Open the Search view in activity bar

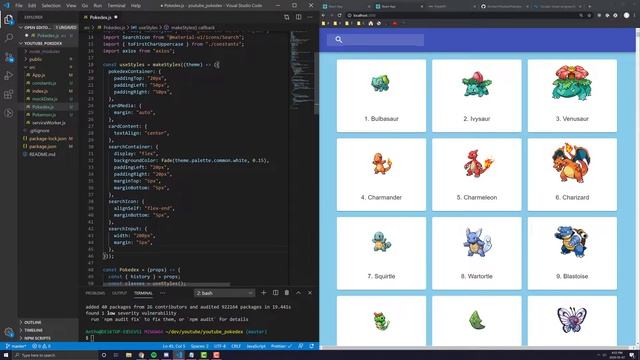pyautogui.click(x=9, y=38)
